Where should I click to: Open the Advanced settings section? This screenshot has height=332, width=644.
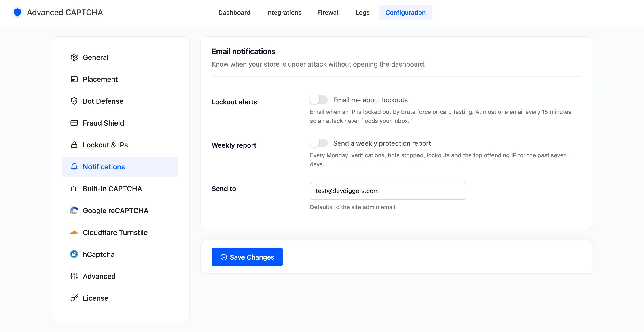(120, 276)
